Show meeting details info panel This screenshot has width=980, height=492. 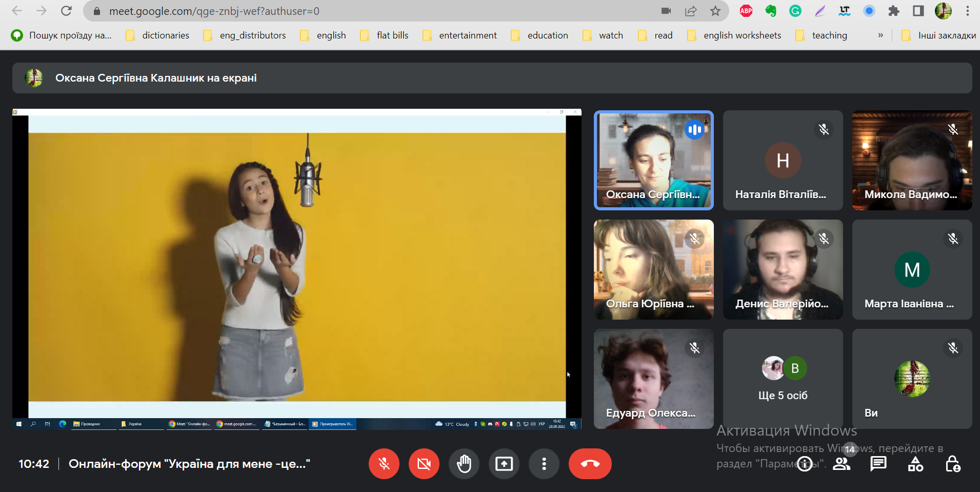coord(805,464)
